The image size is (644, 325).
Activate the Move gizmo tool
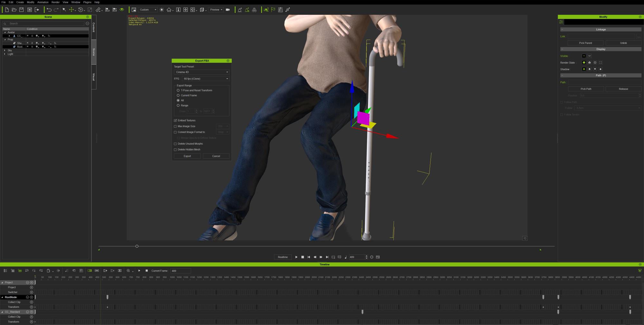tap(71, 10)
